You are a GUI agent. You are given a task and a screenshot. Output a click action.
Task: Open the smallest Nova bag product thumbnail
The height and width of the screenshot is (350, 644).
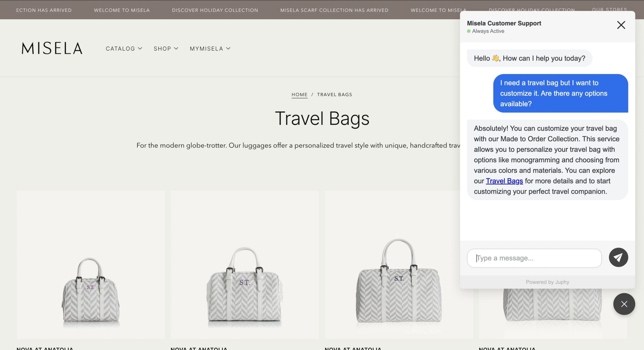pyautogui.click(x=91, y=265)
